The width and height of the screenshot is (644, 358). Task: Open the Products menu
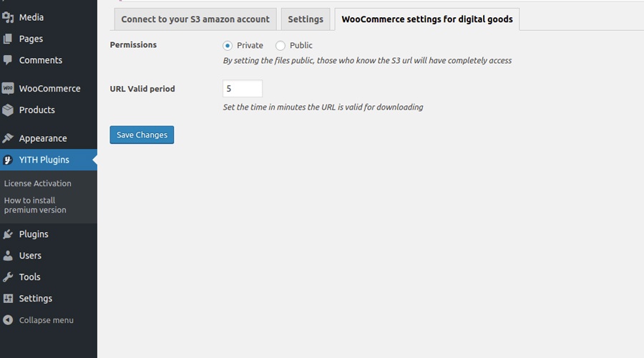pos(49,110)
